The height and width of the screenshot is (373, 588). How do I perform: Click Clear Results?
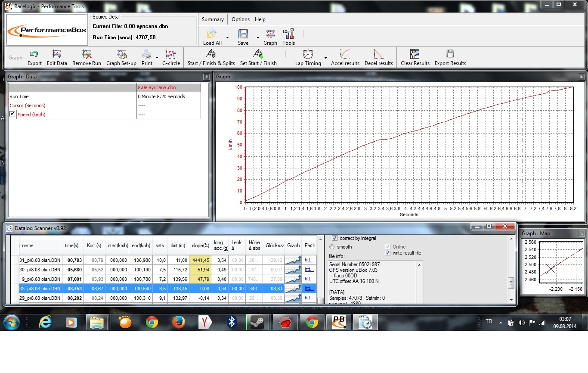[415, 54]
